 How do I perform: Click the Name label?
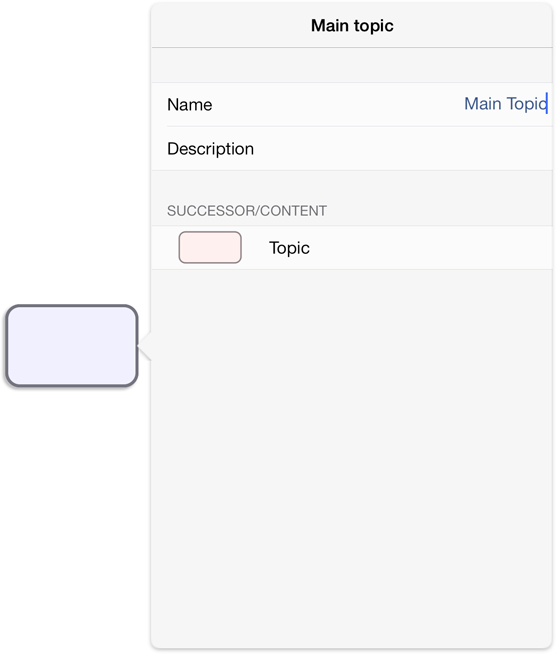190,104
